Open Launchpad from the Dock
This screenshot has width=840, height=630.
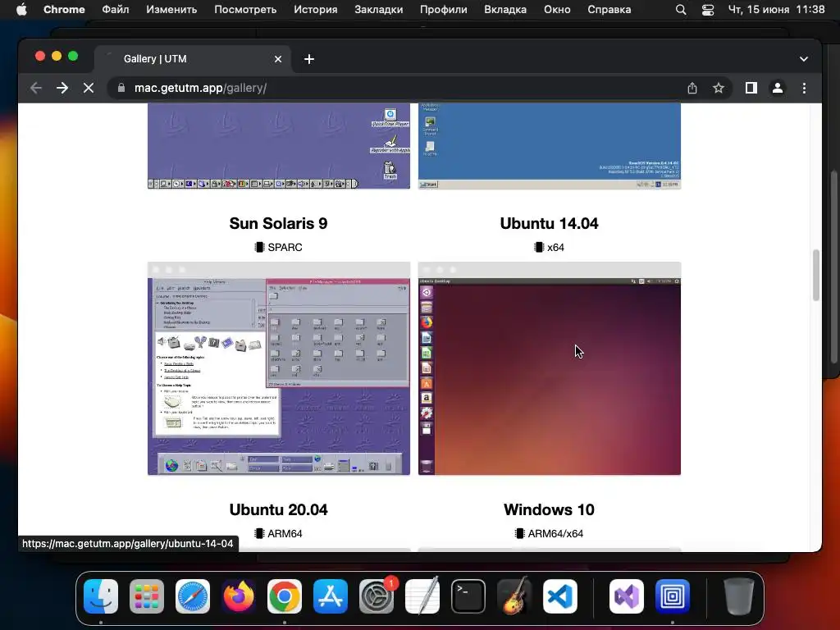(147, 596)
